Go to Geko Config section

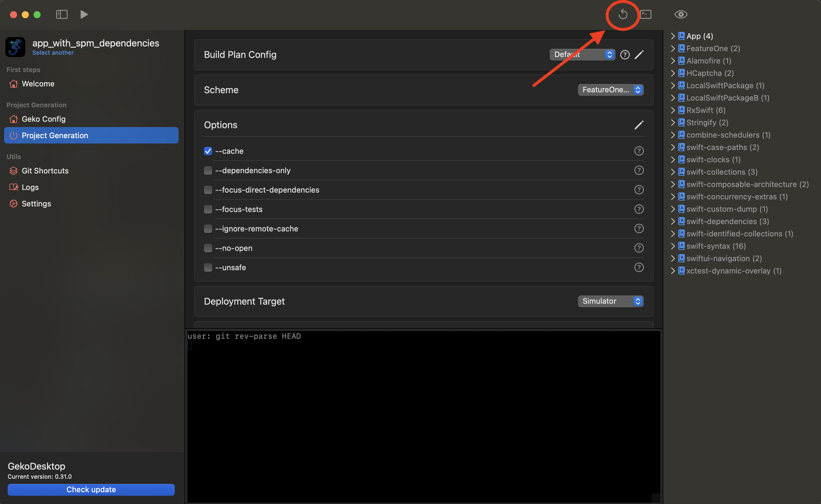[43, 119]
